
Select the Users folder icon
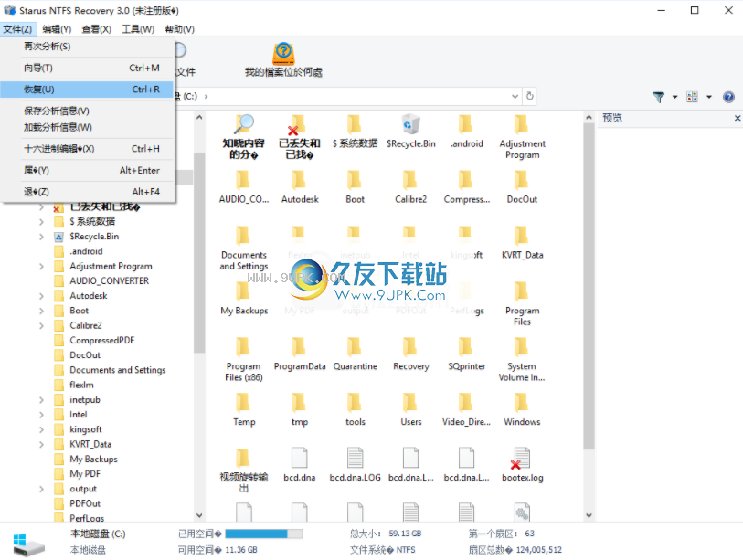(x=411, y=403)
